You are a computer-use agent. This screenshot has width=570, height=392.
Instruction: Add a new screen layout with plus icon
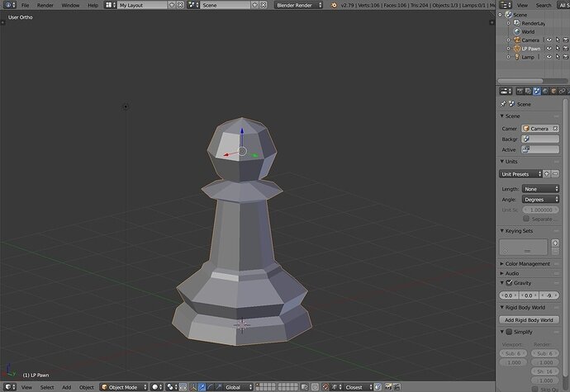click(172, 5)
